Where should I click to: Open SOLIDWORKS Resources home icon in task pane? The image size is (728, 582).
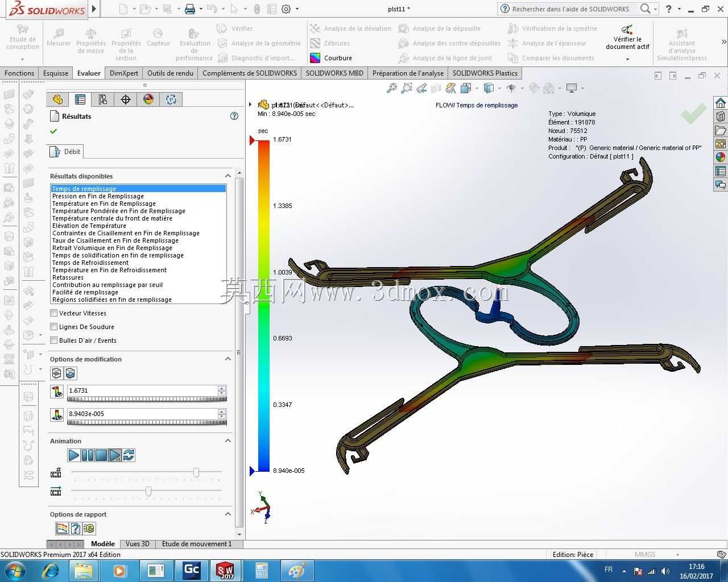[x=721, y=103]
